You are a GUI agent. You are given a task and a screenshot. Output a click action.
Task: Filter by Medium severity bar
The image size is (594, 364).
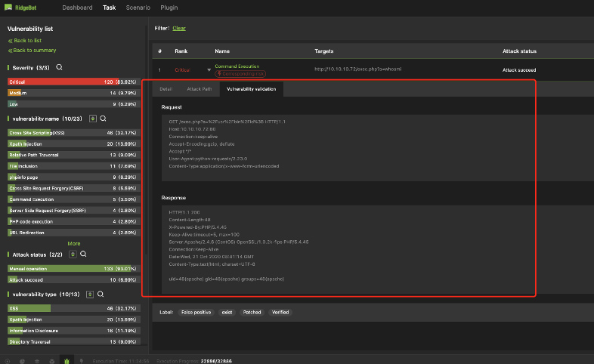click(x=74, y=93)
